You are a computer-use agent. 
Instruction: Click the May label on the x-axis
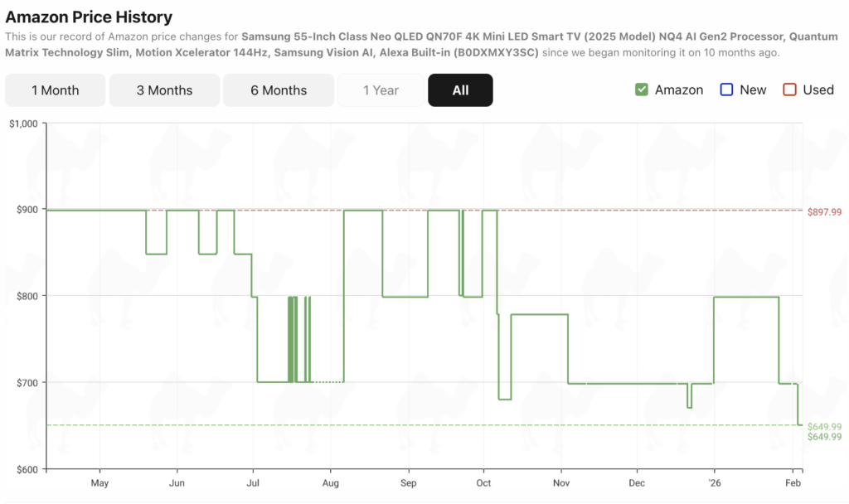click(x=99, y=482)
